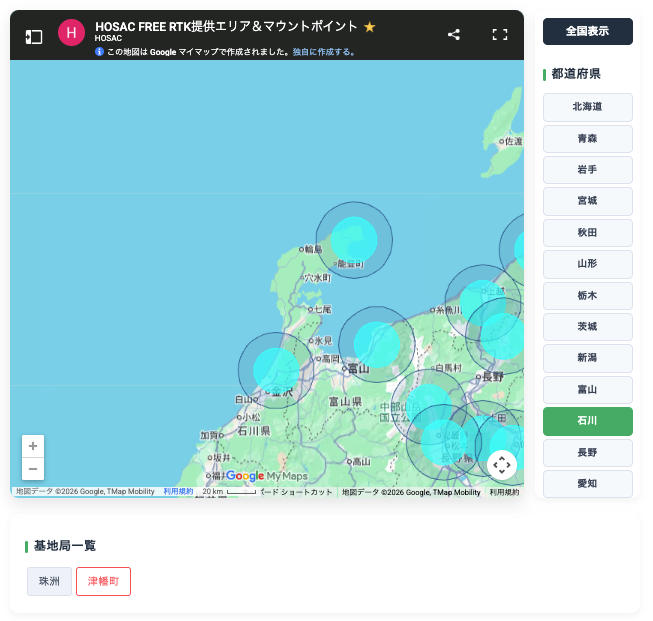
Task: Select 富山 prefecture button
Action: pyautogui.click(x=588, y=390)
